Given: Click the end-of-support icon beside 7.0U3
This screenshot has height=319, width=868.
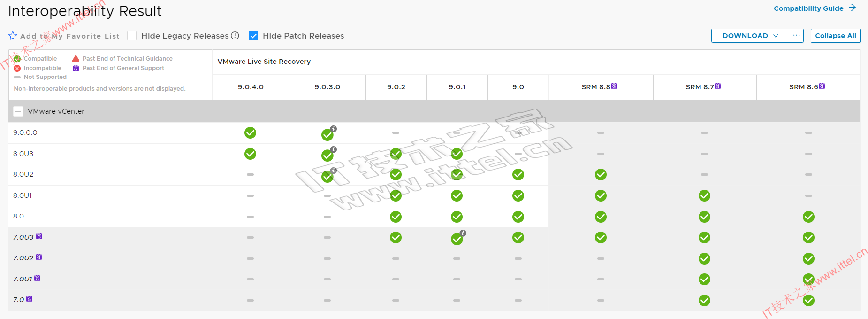Looking at the screenshot, I should point(39,236).
